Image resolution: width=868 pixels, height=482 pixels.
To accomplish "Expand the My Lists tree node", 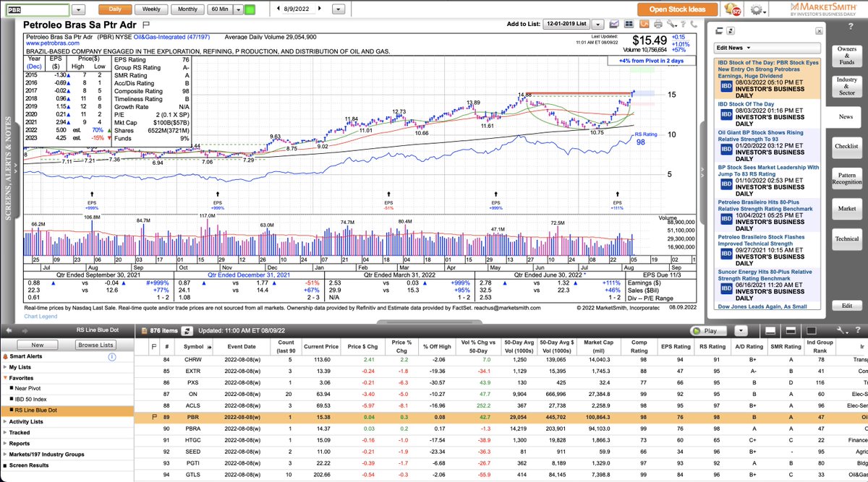I will pyautogui.click(x=4, y=367).
